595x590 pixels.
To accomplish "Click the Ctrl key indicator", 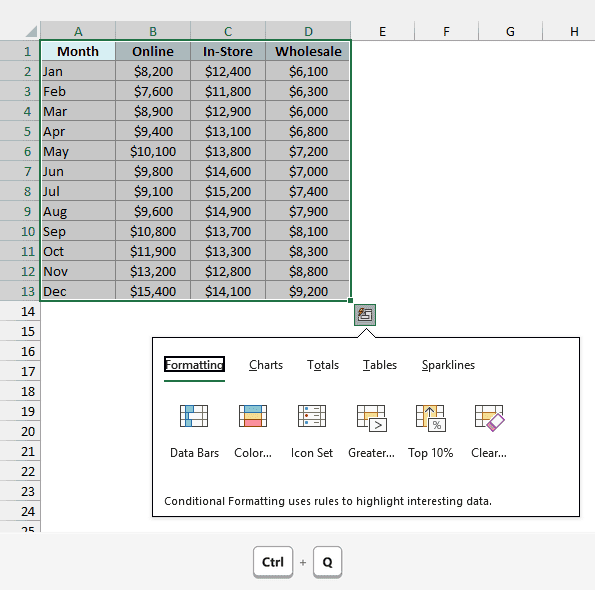I will tap(273, 562).
